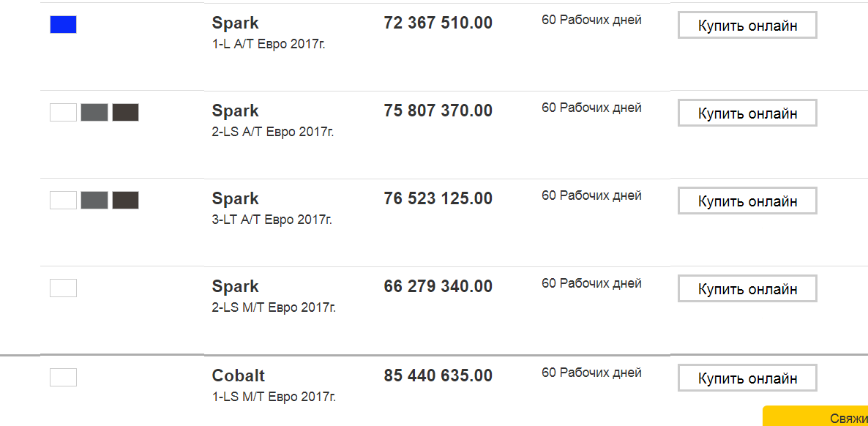868x426 pixels.
Task: Pick white color for Spark 2-LS A/T
Action: tap(63, 113)
